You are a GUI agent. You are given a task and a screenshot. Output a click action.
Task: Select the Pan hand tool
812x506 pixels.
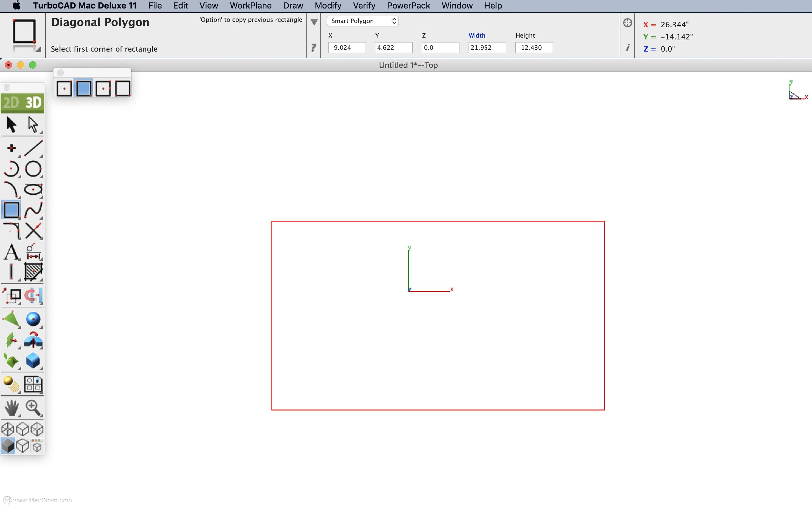(x=12, y=408)
